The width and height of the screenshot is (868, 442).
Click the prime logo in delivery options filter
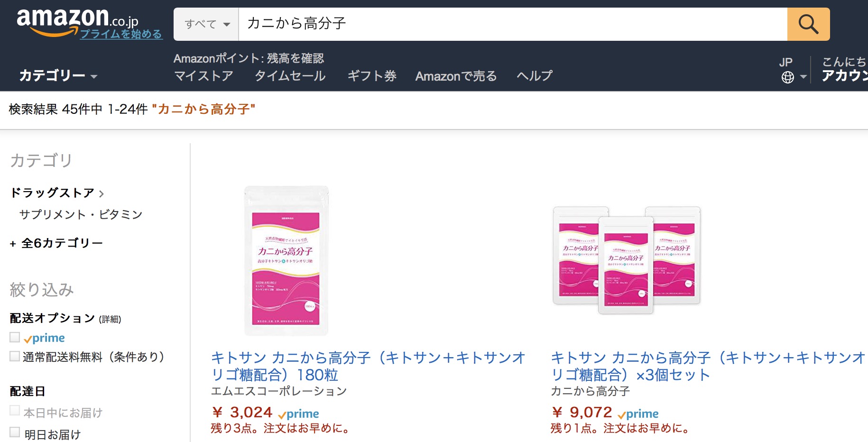coord(44,338)
